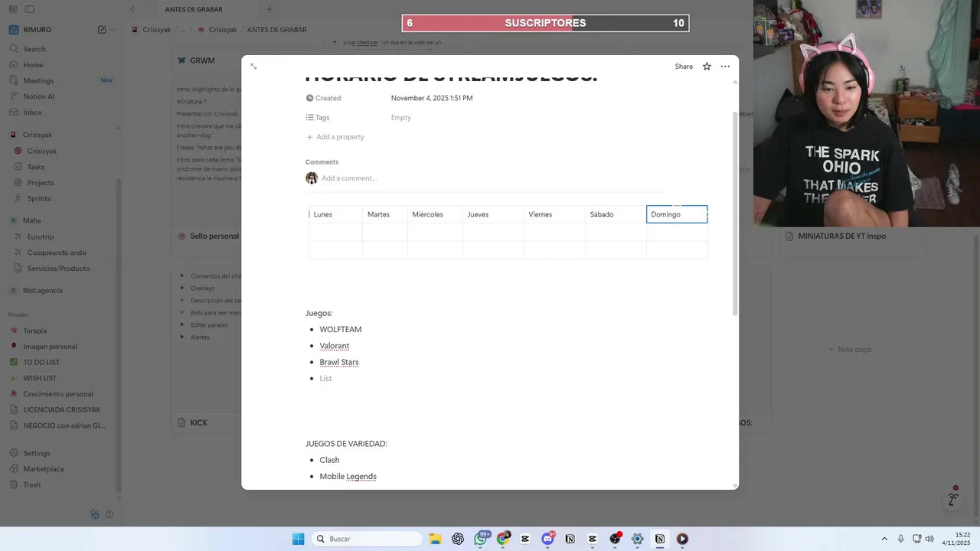Expand the Alertas toggle in background page
This screenshot has width=980, height=551.
coord(182,337)
